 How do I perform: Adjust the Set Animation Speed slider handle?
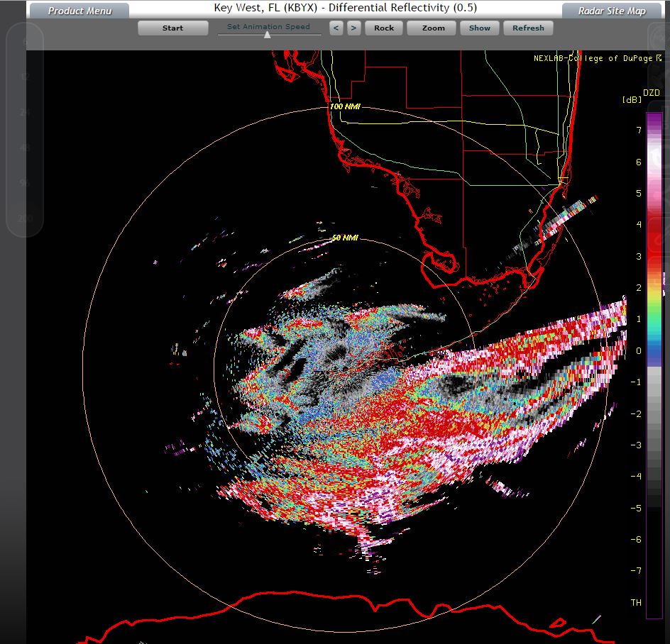(268, 34)
